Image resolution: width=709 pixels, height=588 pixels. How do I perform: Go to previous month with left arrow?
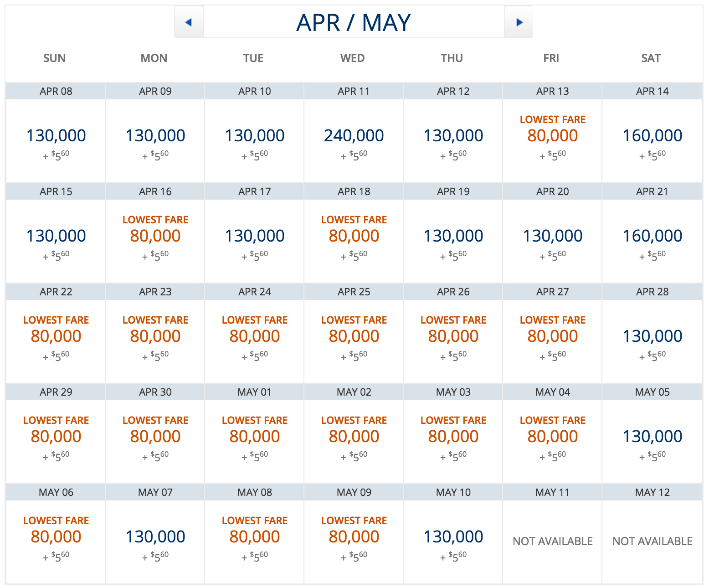click(x=189, y=22)
